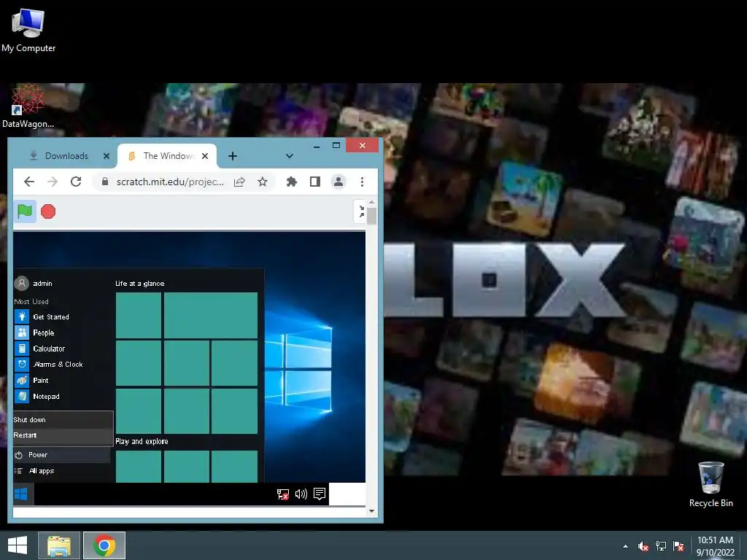Click Chrome's forward arrow
Viewport: 747px width, 560px height.
pos(53,182)
